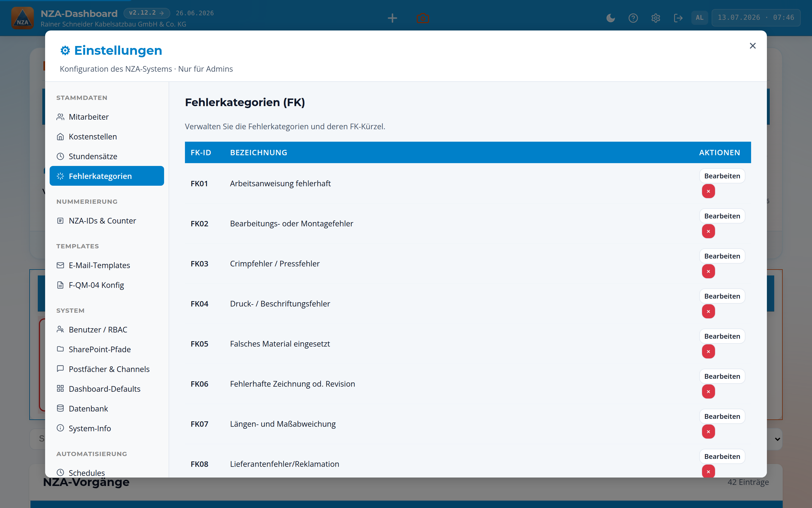This screenshot has height=508, width=812.
Task: Delete FK02 with the red x button
Action: pos(708,231)
